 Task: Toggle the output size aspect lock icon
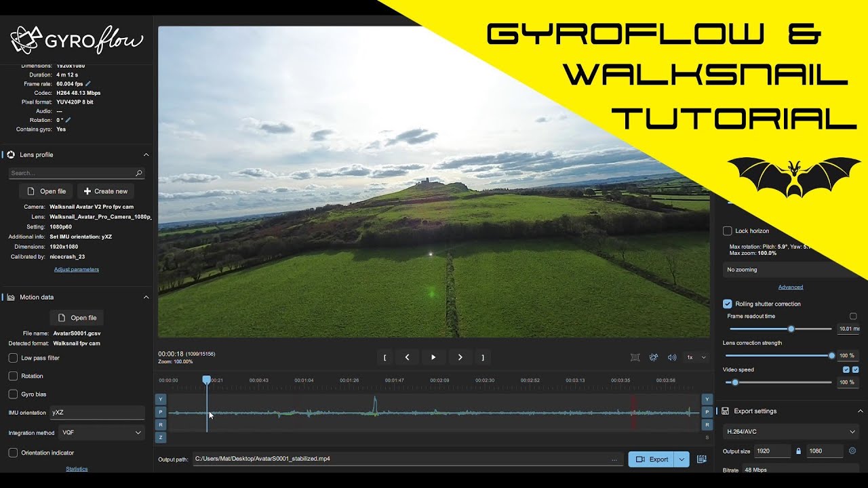[799, 451]
